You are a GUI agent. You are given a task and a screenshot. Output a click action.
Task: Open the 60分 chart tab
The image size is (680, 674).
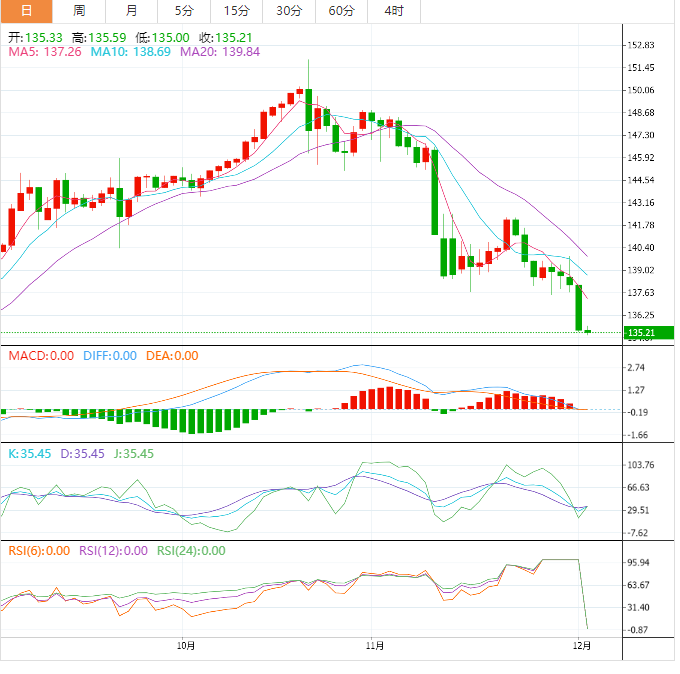pos(341,11)
